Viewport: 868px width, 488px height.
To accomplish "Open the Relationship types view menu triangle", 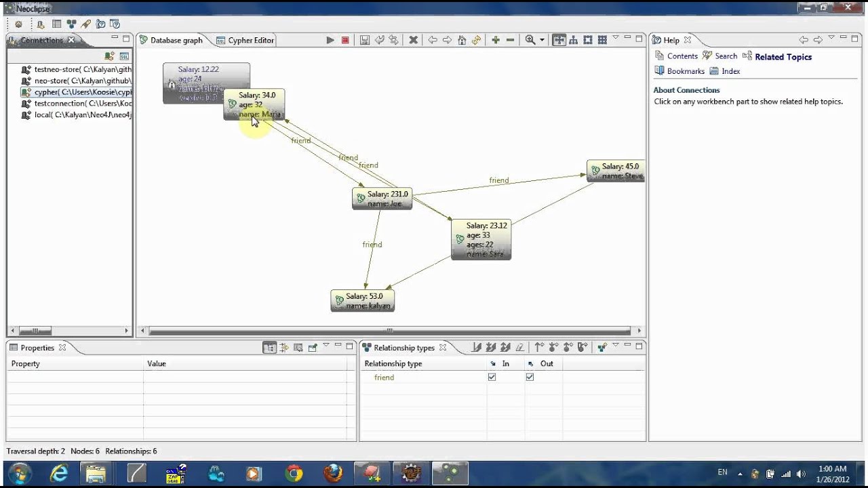I will coord(616,345).
